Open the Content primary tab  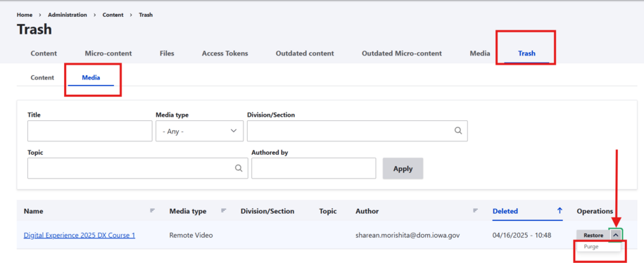pyautogui.click(x=44, y=53)
